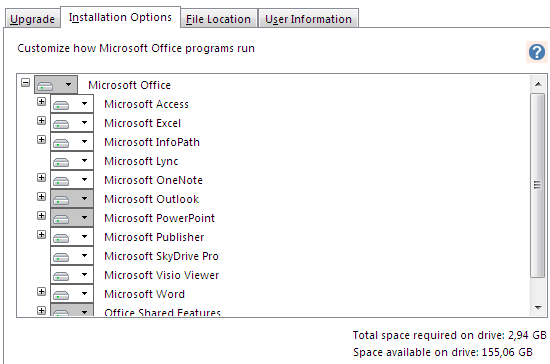Expand the Office Shared Features node

point(41,310)
